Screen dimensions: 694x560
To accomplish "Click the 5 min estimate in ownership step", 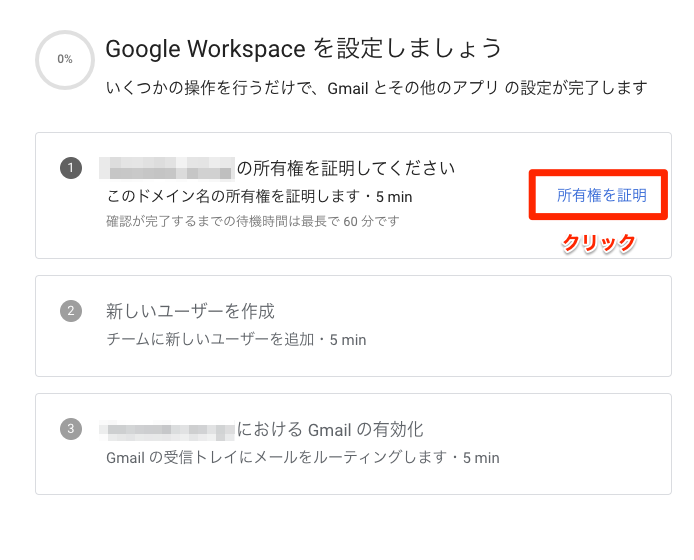I will [393, 197].
